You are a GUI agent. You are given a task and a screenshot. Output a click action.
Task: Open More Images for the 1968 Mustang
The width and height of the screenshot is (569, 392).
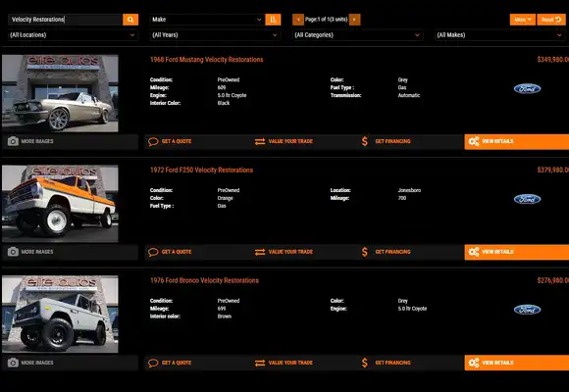70,141
